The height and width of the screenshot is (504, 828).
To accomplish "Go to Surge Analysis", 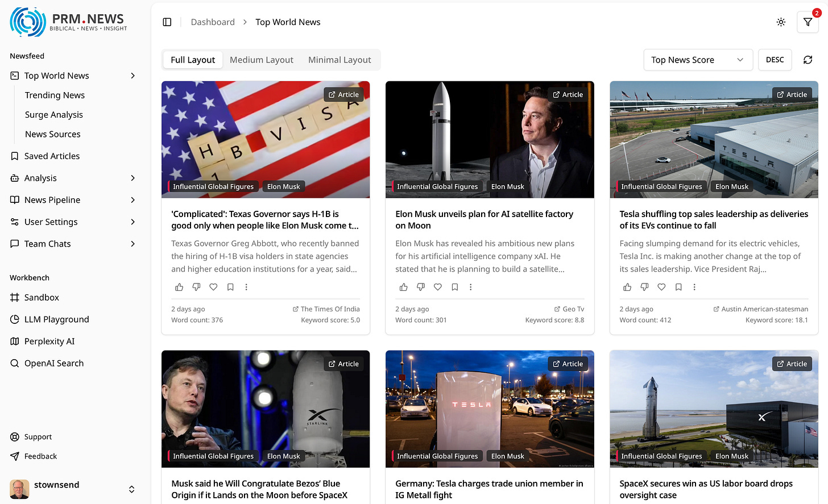I will [54, 115].
